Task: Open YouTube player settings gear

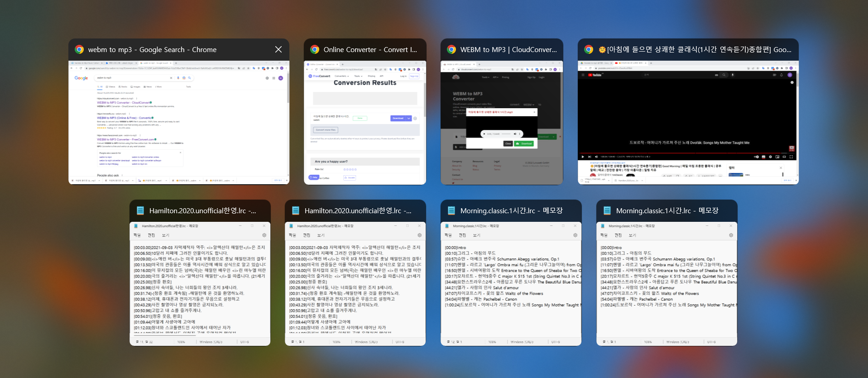Action: tap(770, 157)
